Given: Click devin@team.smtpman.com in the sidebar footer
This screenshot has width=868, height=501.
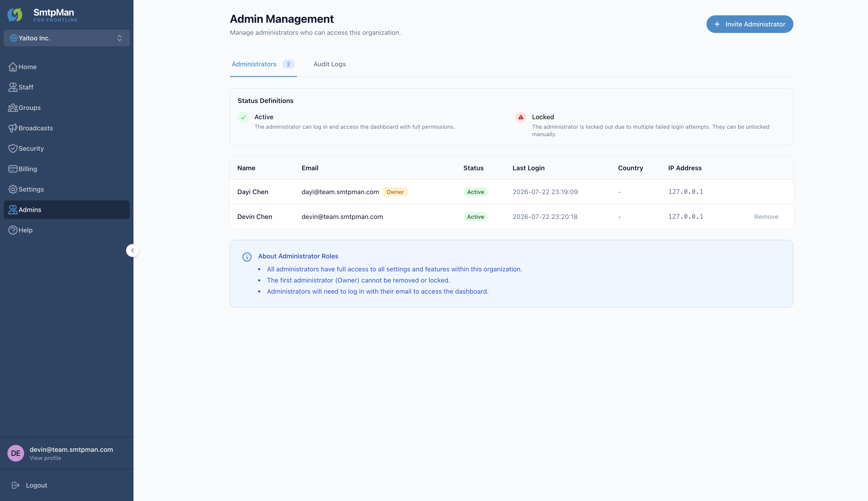Looking at the screenshot, I should (71, 449).
